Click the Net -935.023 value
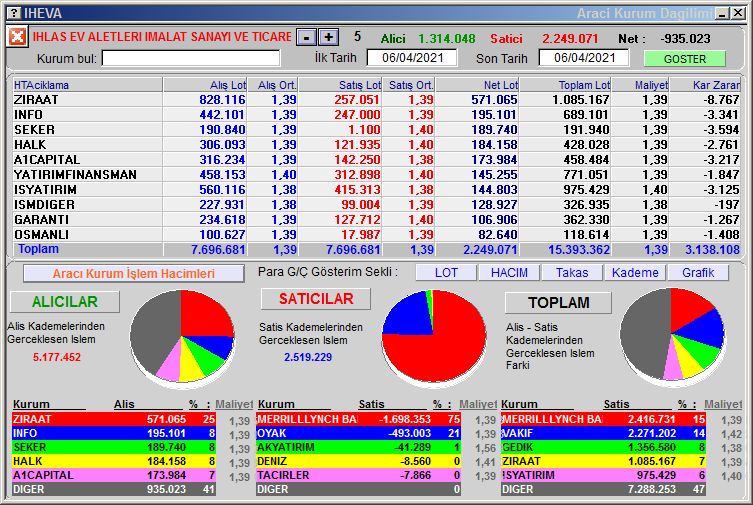The image size is (753, 505). 685,38
